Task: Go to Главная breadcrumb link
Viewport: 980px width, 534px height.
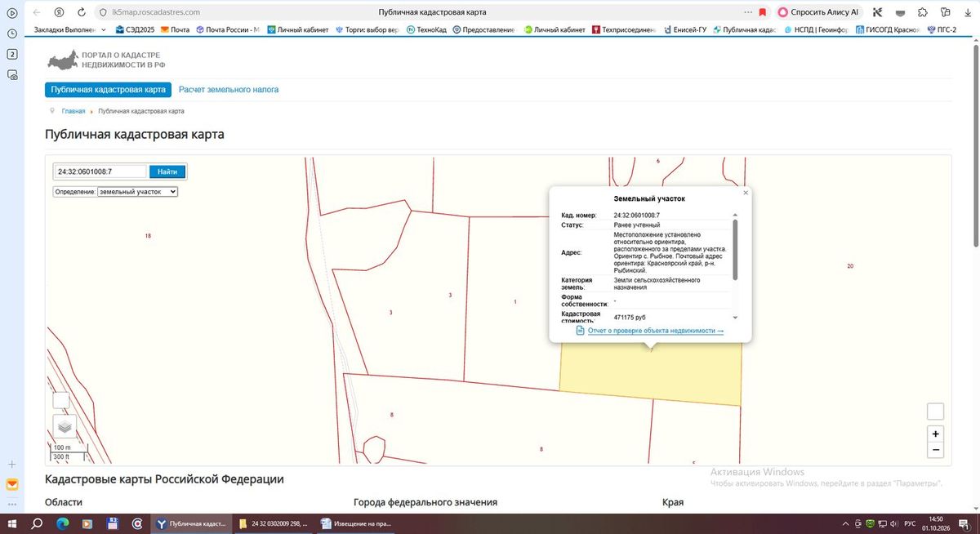Action: (x=73, y=111)
